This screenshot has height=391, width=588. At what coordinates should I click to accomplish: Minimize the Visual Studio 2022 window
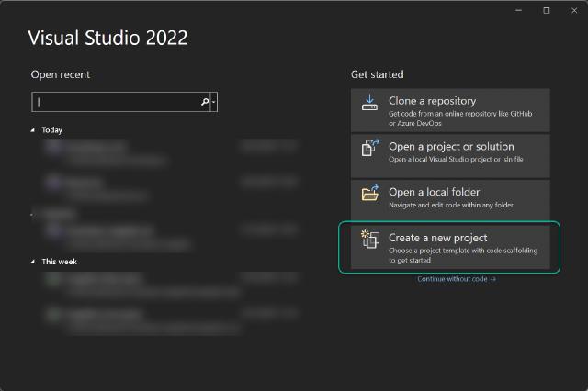(521, 10)
